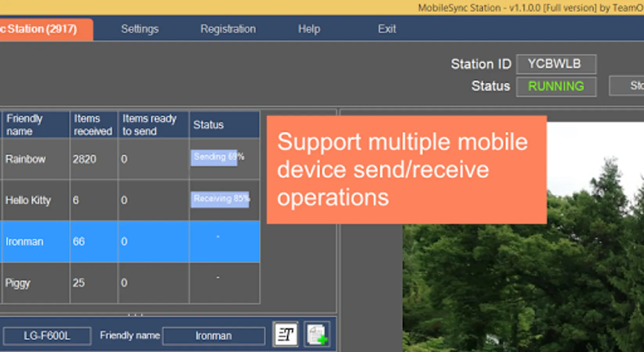This screenshot has height=352, width=644.
Task: Click the LG-F600L device field
Action: click(x=47, y=336)
